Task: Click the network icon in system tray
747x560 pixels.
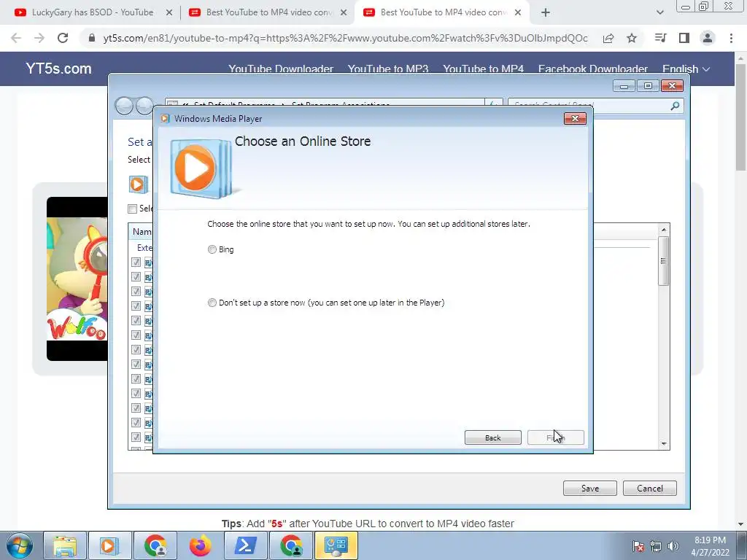Action: click(656, 546)
